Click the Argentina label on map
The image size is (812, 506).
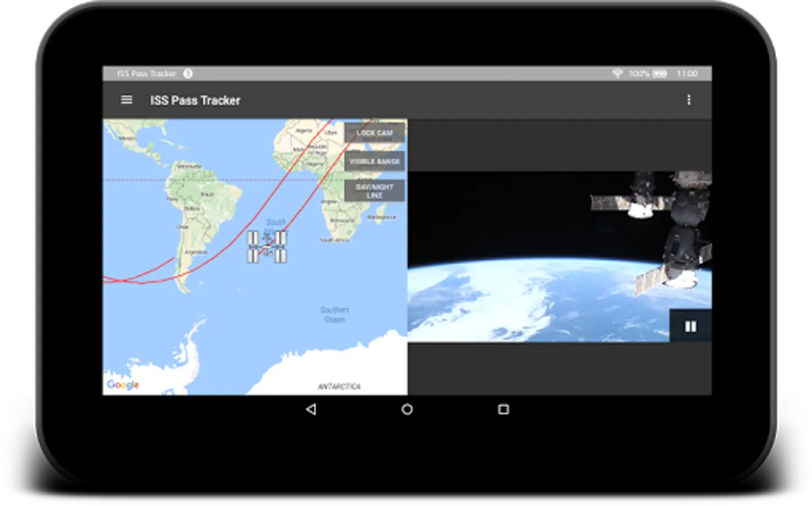(196, 252)
